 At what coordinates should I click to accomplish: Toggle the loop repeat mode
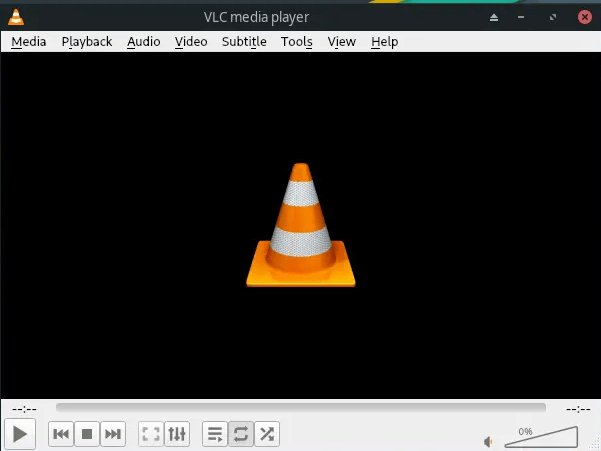pos(241,434)
